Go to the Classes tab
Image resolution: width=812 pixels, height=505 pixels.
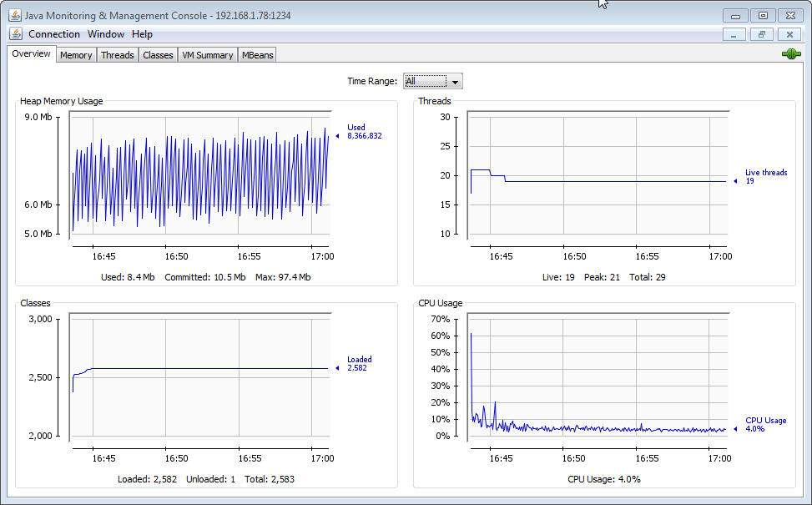tap(158, 55)
